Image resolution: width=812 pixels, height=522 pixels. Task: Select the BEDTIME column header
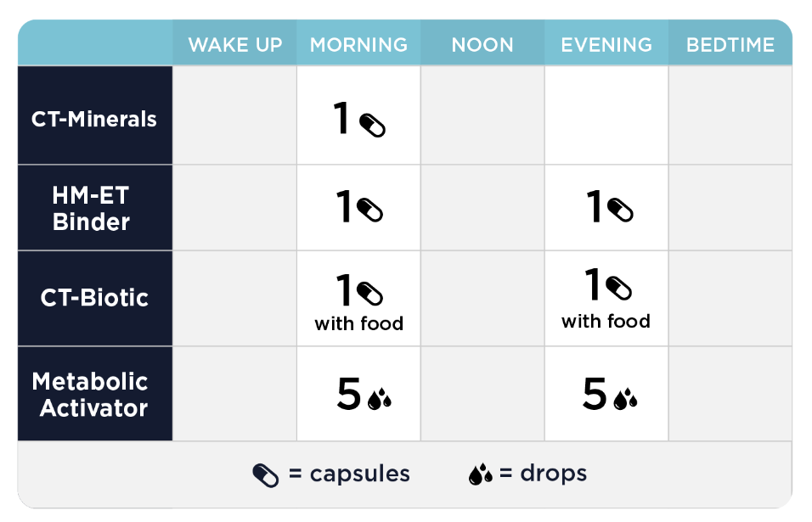(x=730, y=45)
